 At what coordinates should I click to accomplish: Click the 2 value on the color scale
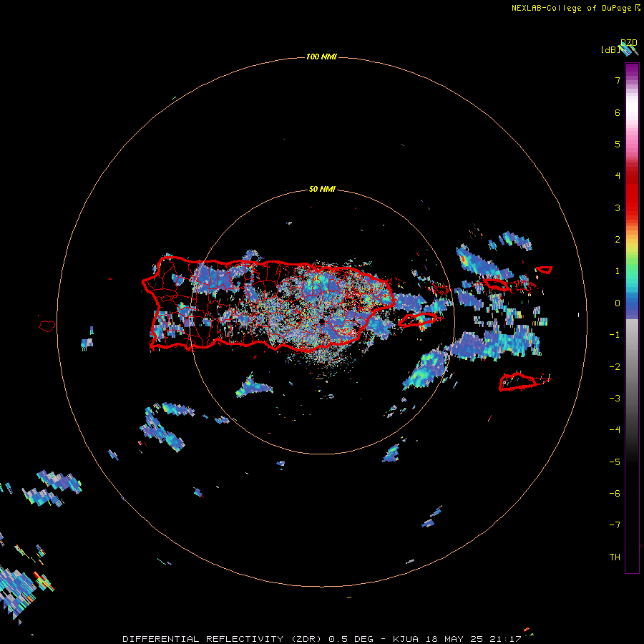point(618,240)
